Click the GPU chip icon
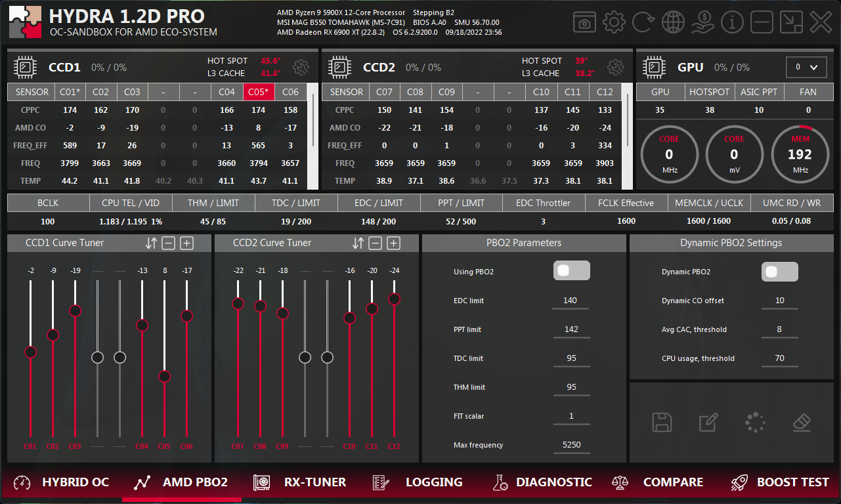Image resolution: width=841 pixels, height=504 pixels. click(654, 67)
